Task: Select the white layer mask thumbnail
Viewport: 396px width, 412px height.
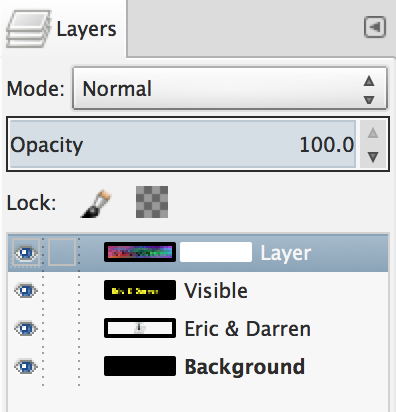Action: 216,252
